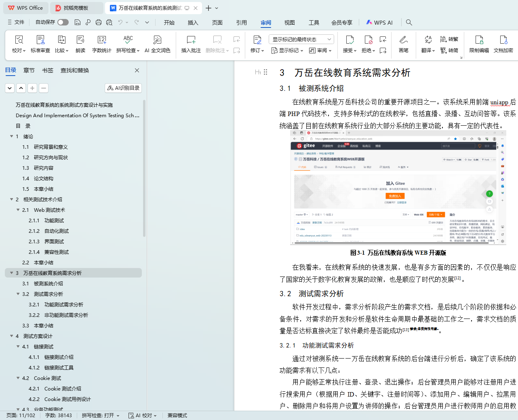518x420 pixels.
Task: Collapse the '3.2 测试需求分析' outline section
Action: click(18, 294)
